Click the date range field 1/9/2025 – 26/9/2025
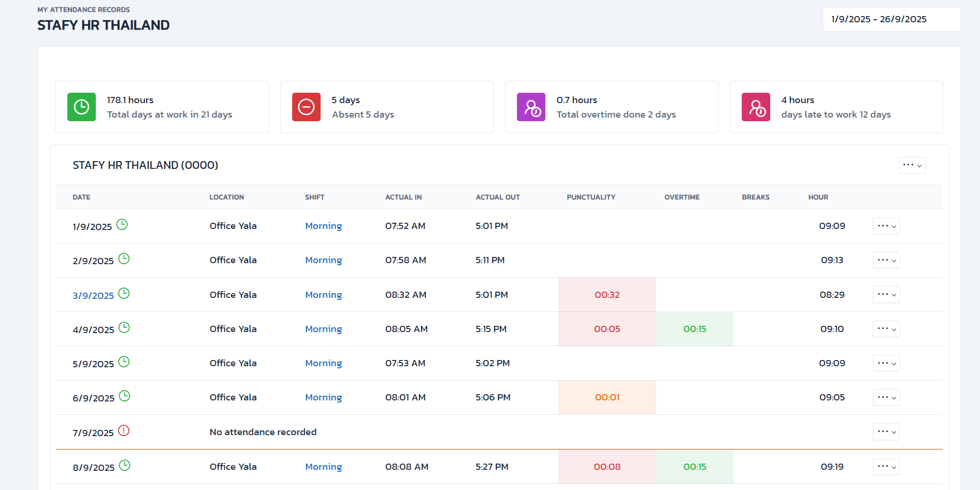The image size is (980, 490). pyautogui.click(x=891, y=19)
